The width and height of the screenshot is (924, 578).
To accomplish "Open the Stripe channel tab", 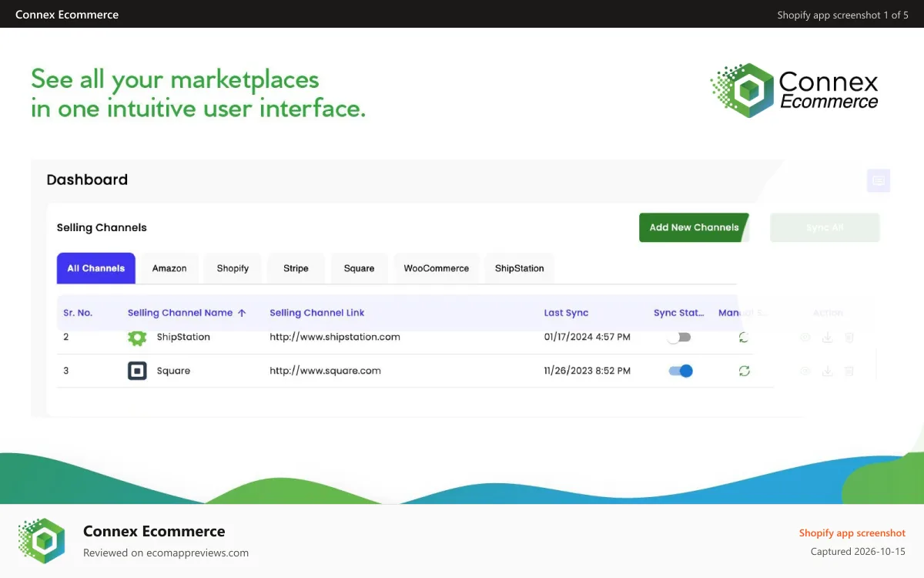I will point(296,268).
